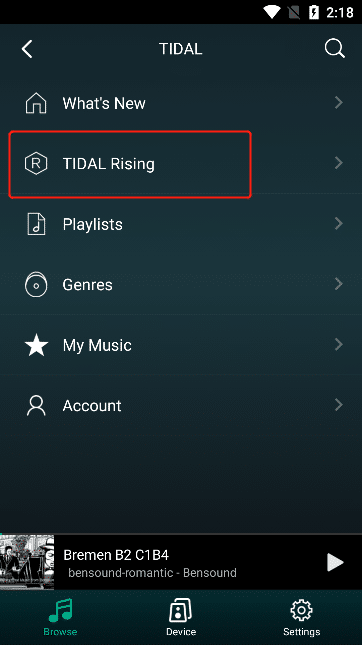Open the now-playing album art thumbnail

27,562
